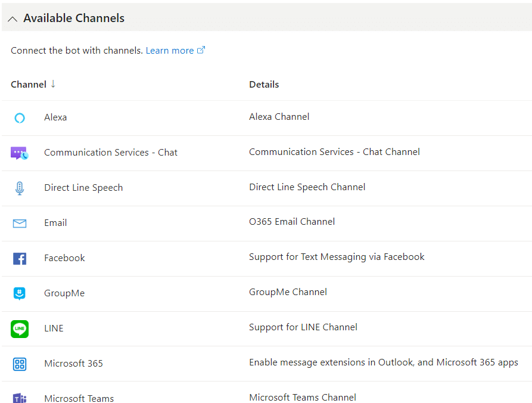Click the Email envelope icon
The image size is (532, 403).
[x=20, y=224]
